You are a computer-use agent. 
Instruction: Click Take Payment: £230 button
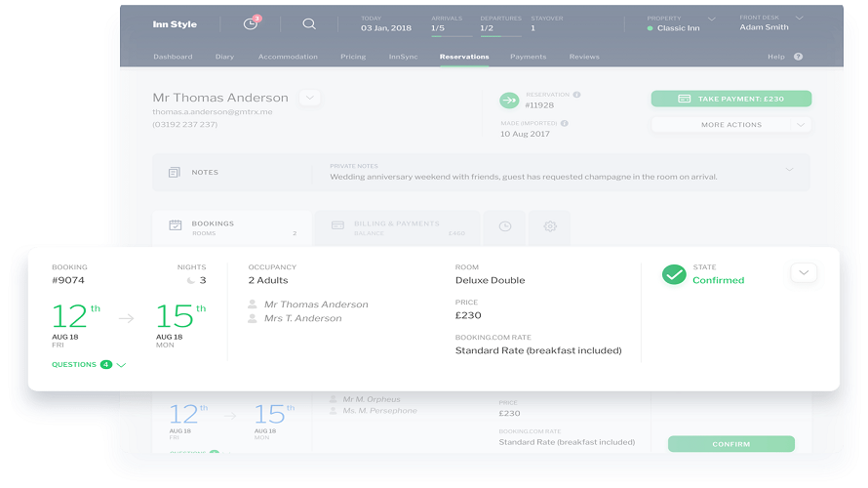(730, 99)
